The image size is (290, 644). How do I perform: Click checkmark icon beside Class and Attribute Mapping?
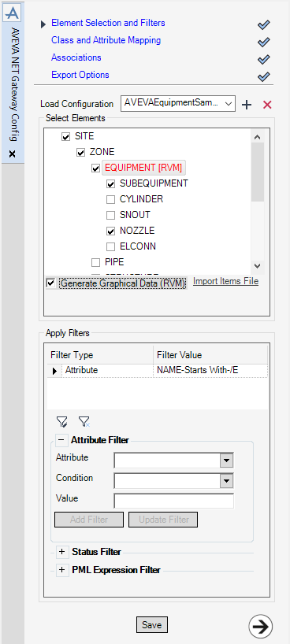pyautogui.click(x=264, y=42)
